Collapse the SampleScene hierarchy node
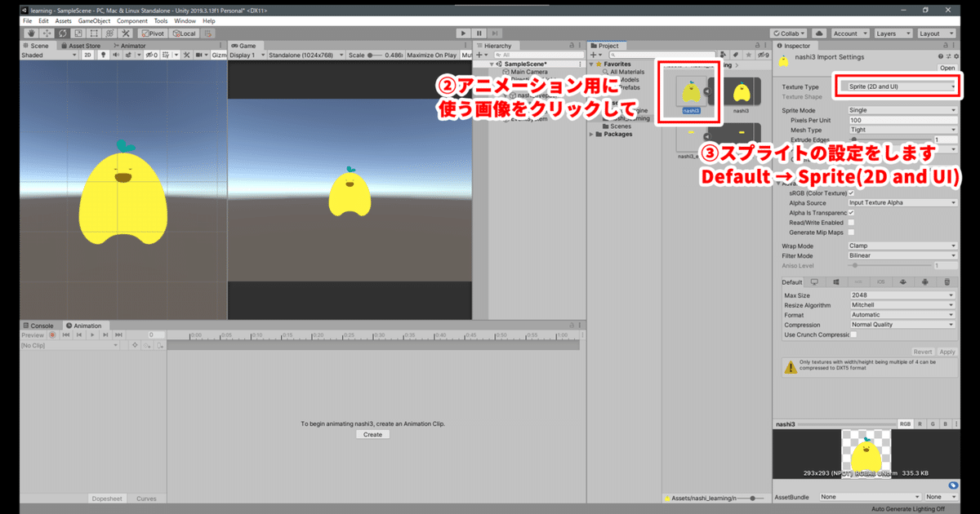The image size is (980, 514). click(x=492, y=64)
